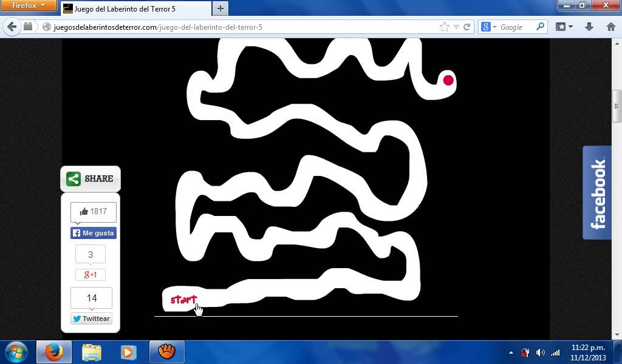
Task: Open the facebook side tab
Action: click(597, 193)
